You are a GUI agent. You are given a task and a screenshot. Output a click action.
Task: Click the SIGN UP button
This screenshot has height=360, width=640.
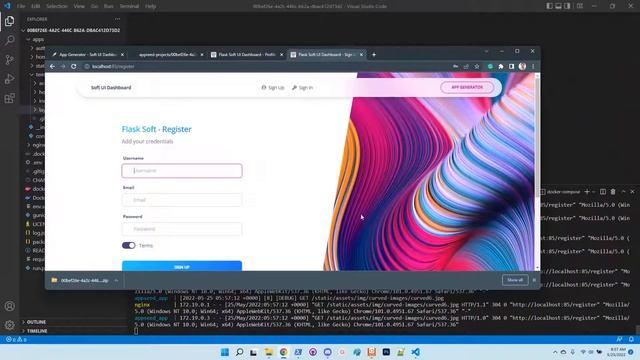coord(182,266)
